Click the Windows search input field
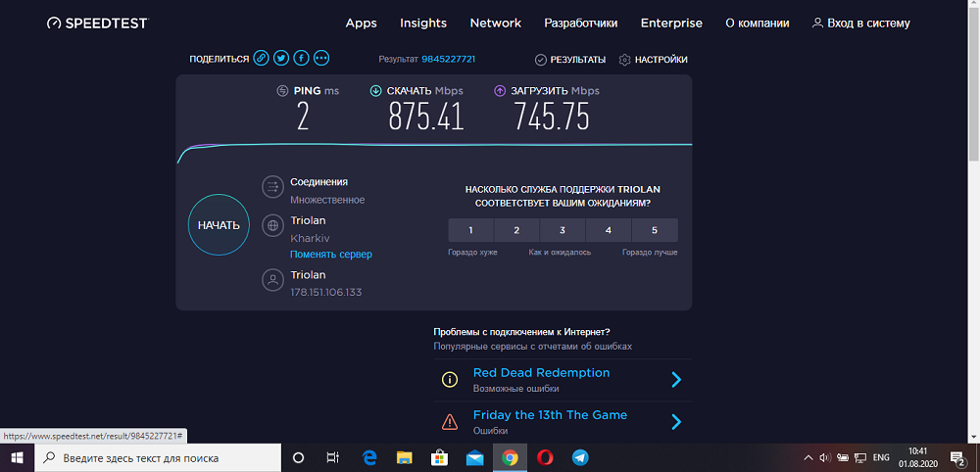Viewport: 980px width, 472px height. pos(158,457)
